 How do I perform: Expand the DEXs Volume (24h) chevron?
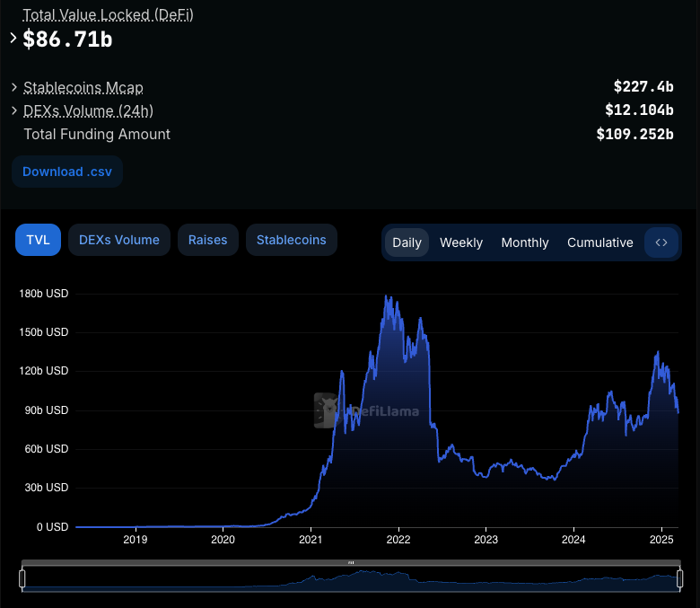(x=14, y=110)
